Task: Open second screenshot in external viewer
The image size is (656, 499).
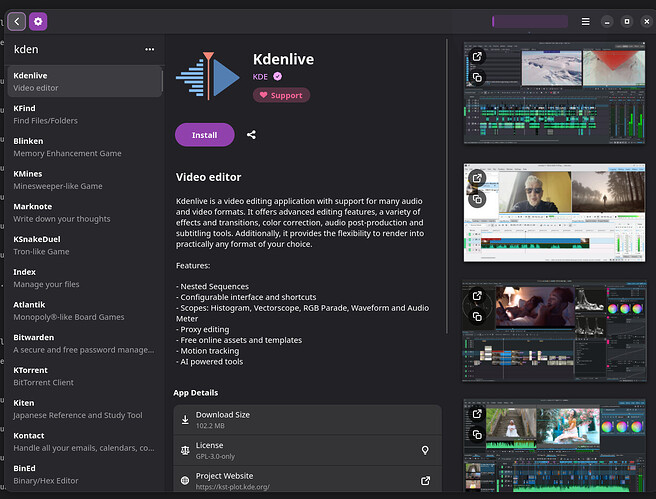Action: point(477,178)
